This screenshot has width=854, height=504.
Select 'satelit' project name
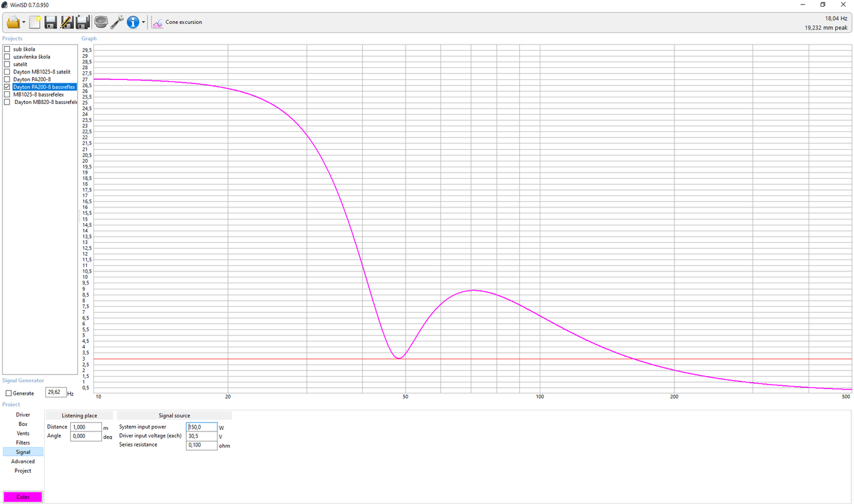point(20,64)
